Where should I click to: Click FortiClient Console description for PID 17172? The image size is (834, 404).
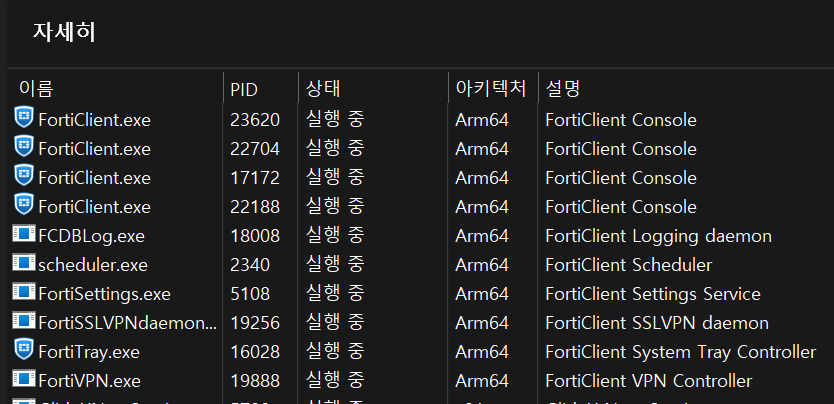click(x=621, y=178)
